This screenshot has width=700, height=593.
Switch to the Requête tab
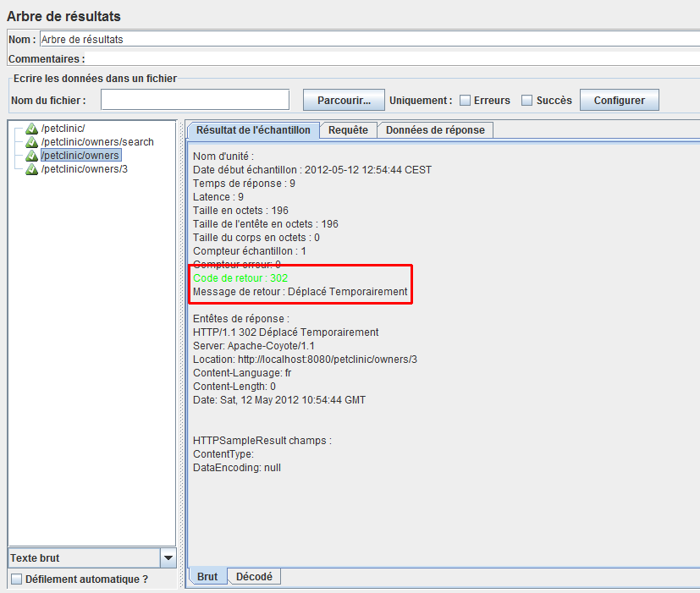348,130
